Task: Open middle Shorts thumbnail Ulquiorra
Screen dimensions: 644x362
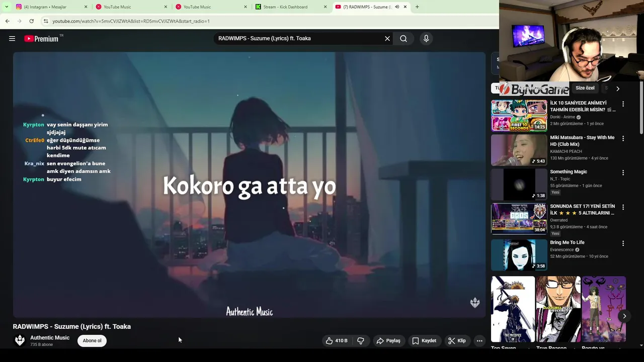Action: coord(558,309)
